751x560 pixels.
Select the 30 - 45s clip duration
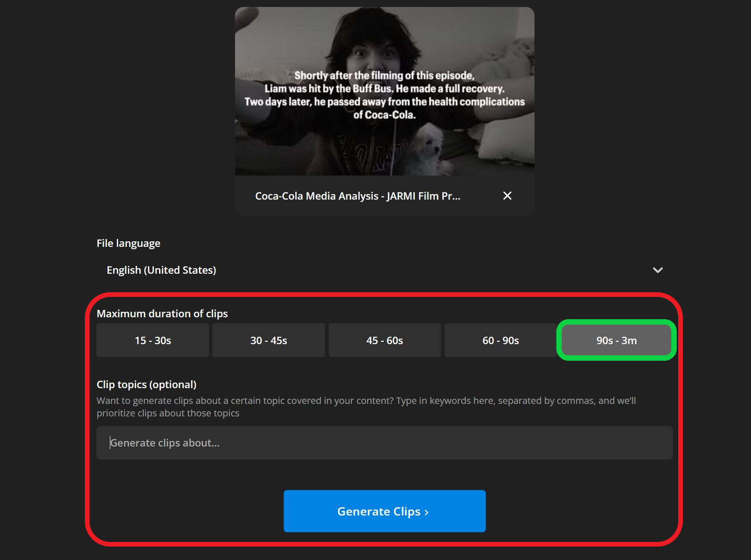268,340
